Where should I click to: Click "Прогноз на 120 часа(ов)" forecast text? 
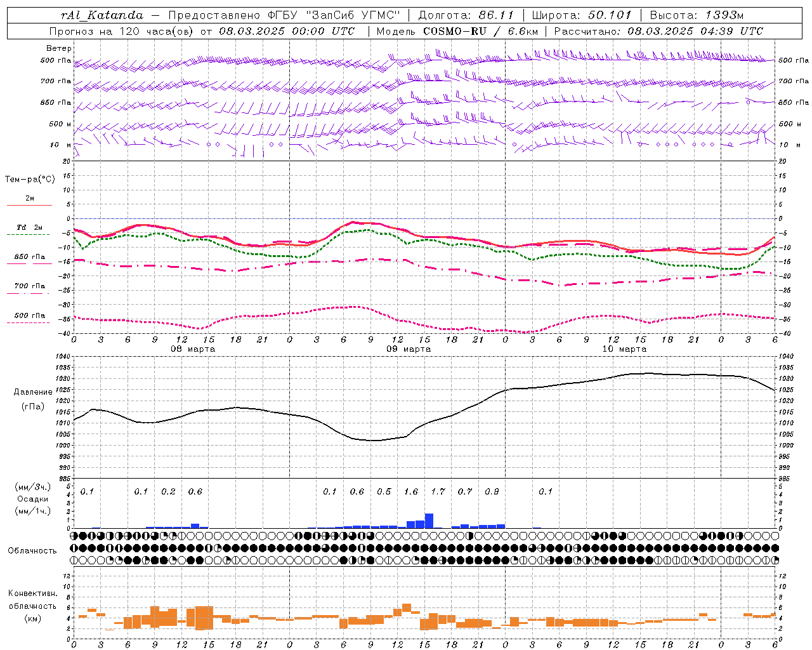tap(122, 30)
